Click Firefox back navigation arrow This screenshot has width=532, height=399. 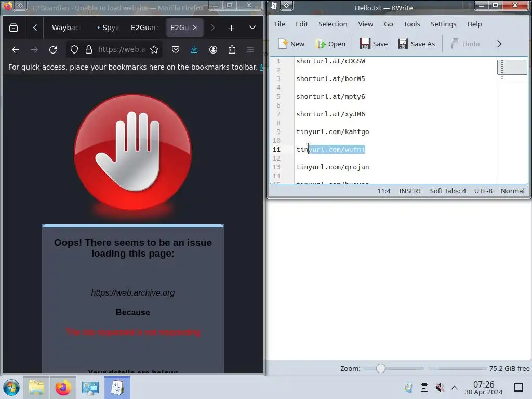[x=16, y=49]
